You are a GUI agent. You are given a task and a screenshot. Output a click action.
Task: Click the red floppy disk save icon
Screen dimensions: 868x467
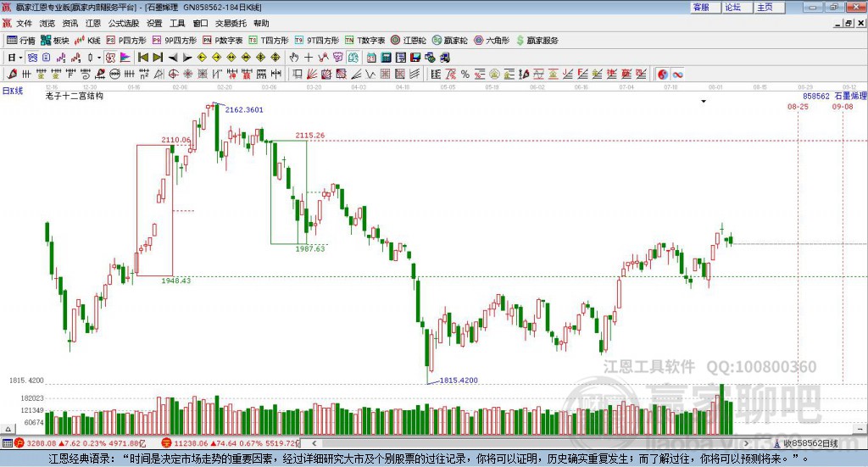click(x=415, y=58)
